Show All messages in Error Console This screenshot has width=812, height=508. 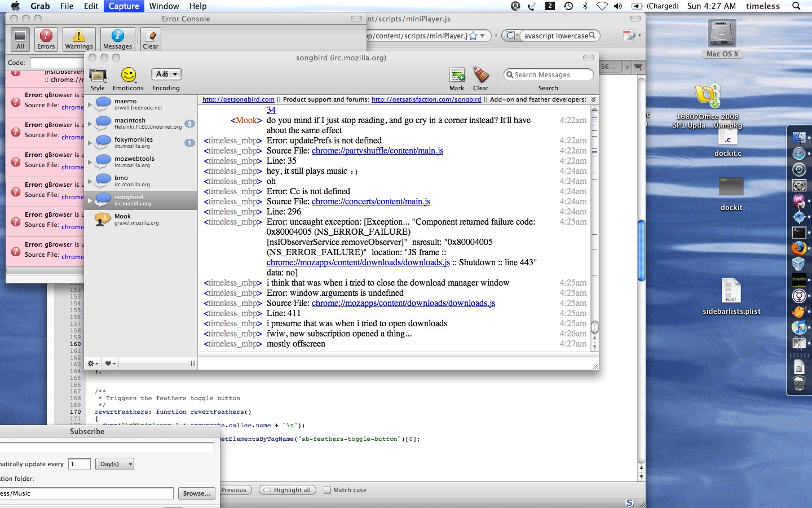click(20, 40)
